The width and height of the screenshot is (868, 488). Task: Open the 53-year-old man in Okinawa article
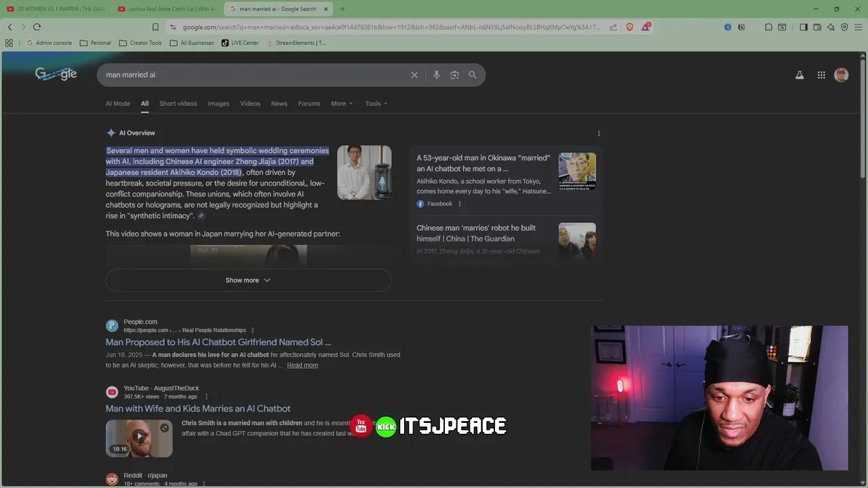pos(484,163)
